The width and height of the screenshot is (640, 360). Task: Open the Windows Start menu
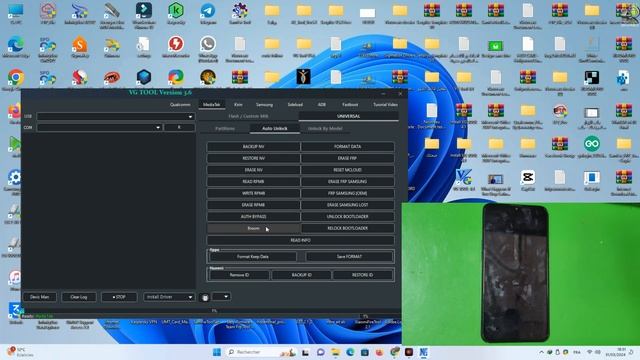(217, 352)
